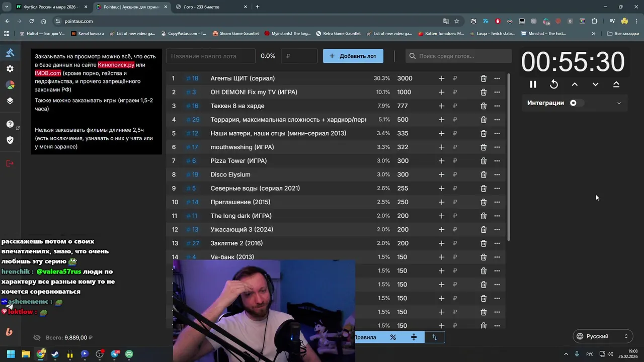Click the IMDB.com link in rules
This screenshot has height=362, width=644.
coord(48,73)
